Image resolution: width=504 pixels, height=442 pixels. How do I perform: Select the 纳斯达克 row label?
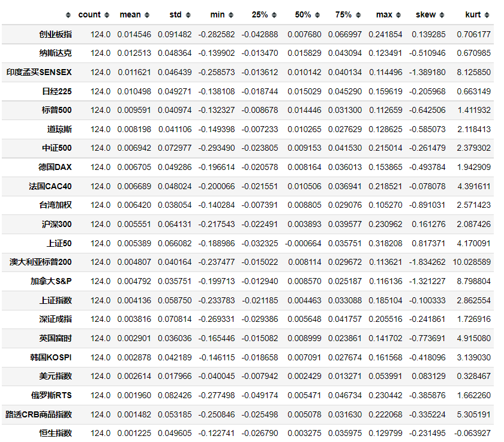tap(55, 53)
